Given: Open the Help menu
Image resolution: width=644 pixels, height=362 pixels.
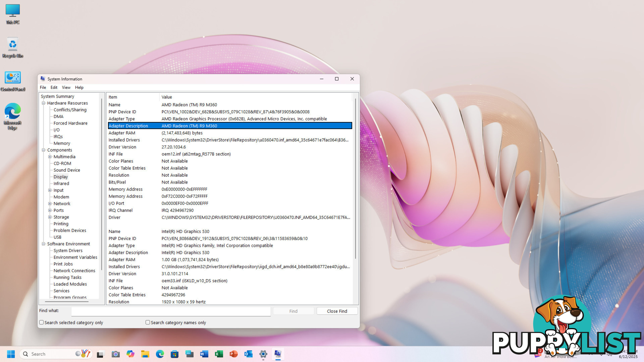Looking at the screenshot, I should [79, 87].
